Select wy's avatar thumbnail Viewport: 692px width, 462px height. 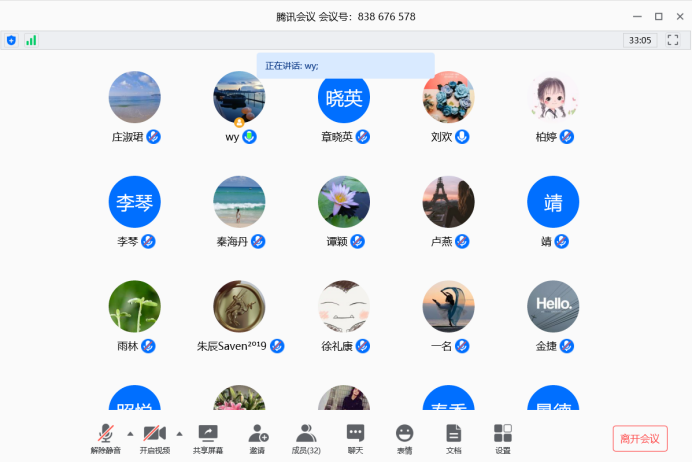239,97
